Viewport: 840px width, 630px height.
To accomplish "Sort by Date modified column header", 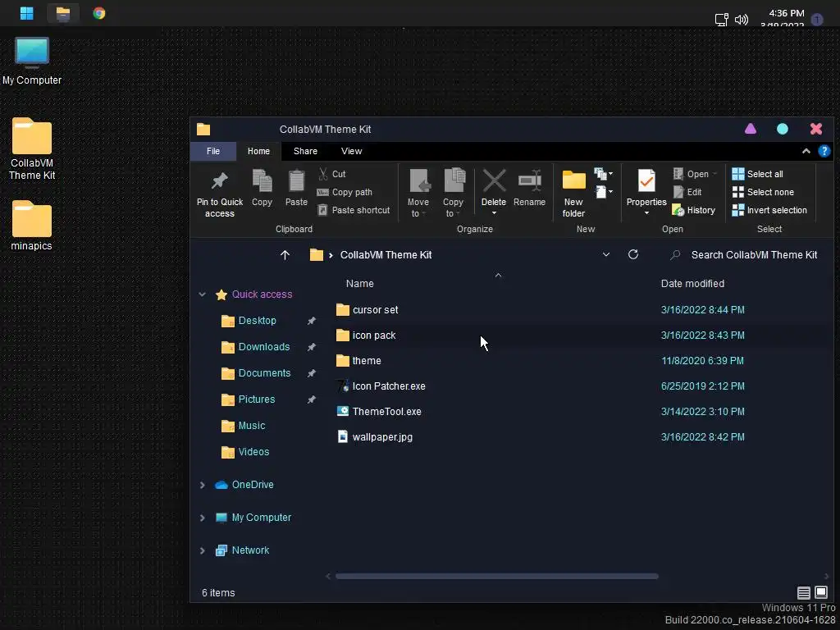I will point(692,283).
